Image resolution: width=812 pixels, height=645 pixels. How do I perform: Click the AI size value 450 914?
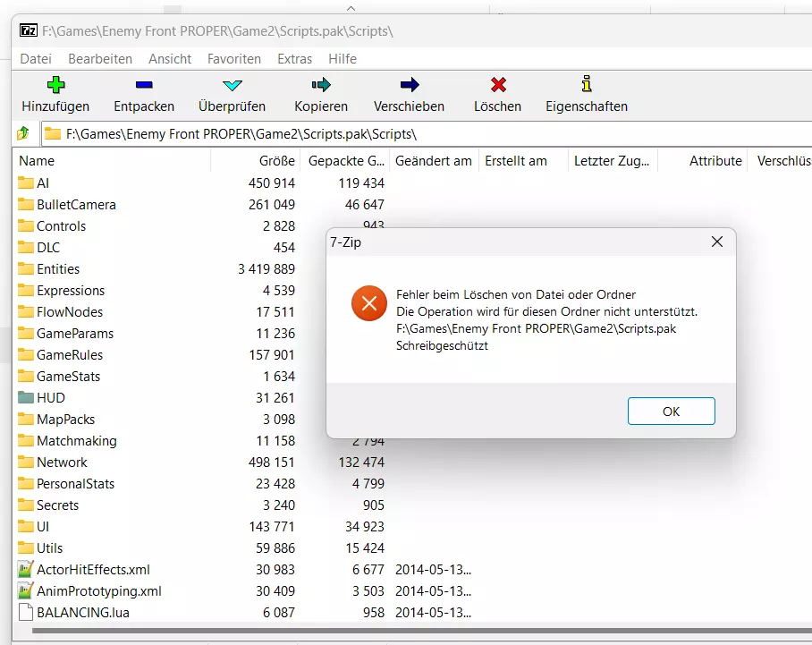(271, 183)
